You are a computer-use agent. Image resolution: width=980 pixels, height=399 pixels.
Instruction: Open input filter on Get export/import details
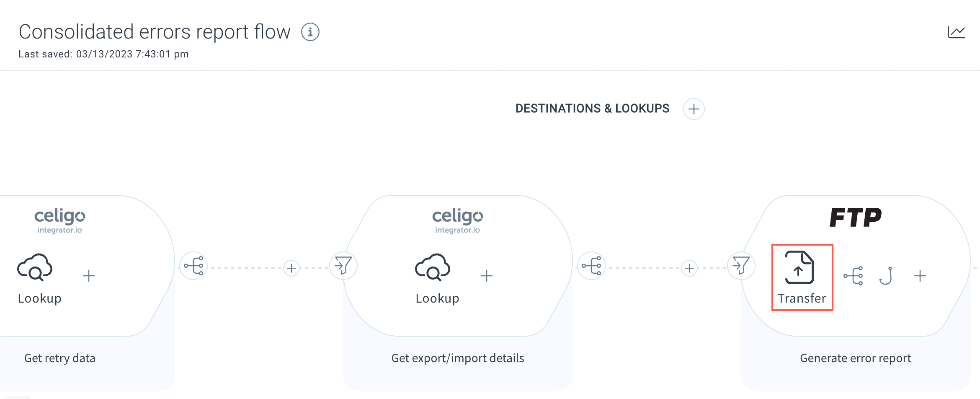coord(343,266)
